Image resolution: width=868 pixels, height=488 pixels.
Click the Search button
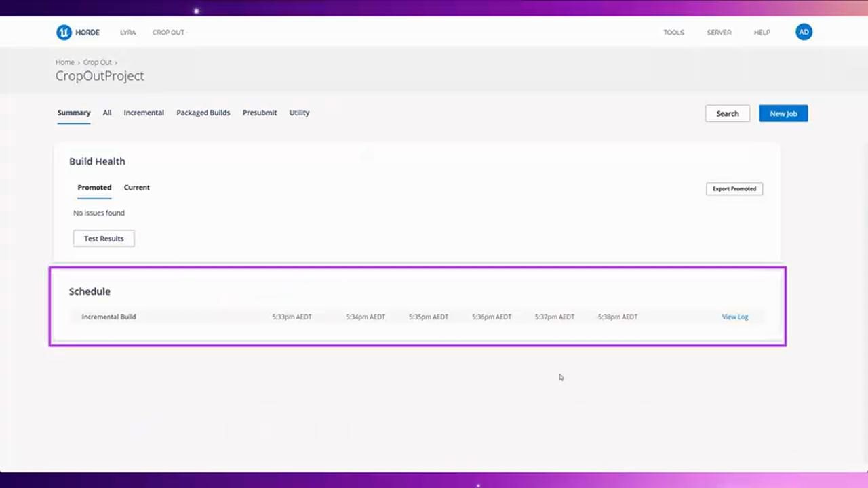coord(727,113)
